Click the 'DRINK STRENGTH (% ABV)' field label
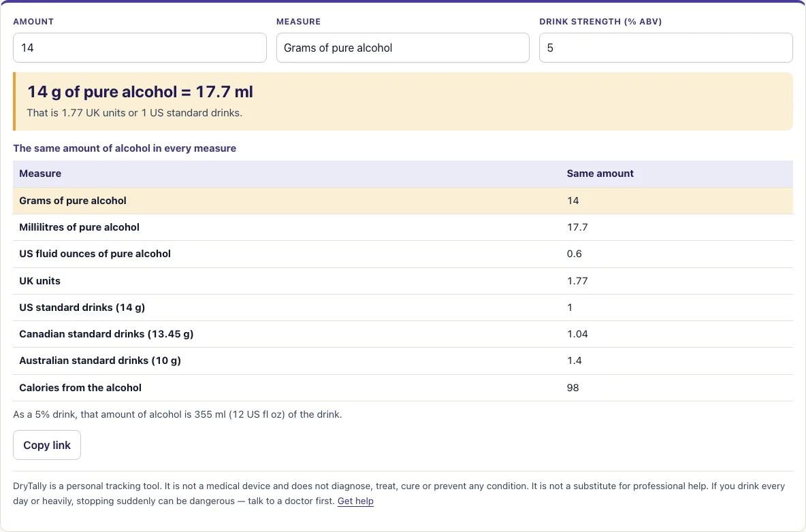806x532 pixels. [x=600, y=22]
